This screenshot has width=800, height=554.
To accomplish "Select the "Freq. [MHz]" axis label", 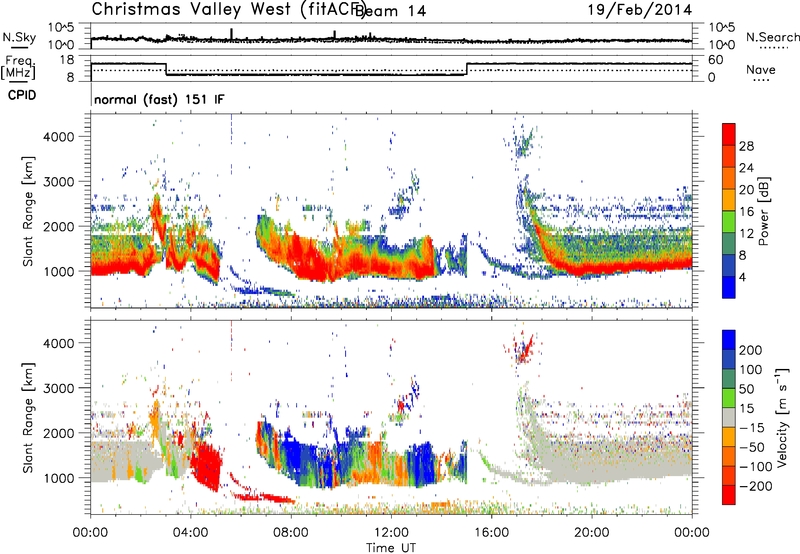I will pos(19,67).
